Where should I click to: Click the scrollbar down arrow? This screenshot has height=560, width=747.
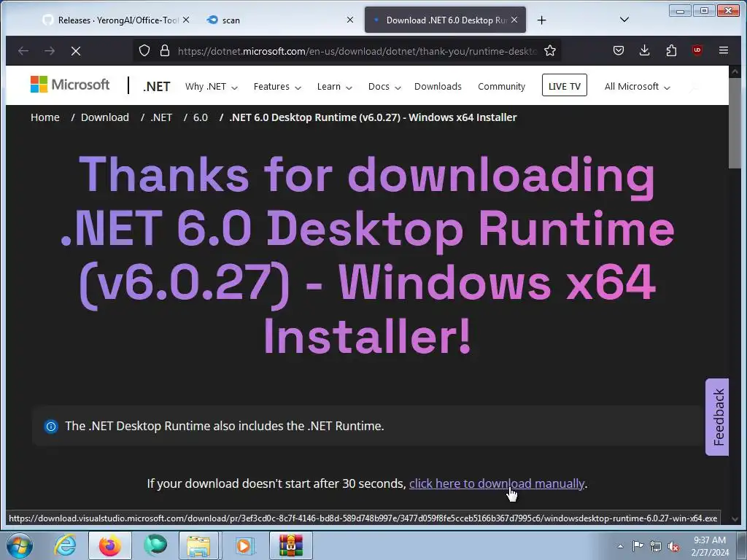click(735, 519)
